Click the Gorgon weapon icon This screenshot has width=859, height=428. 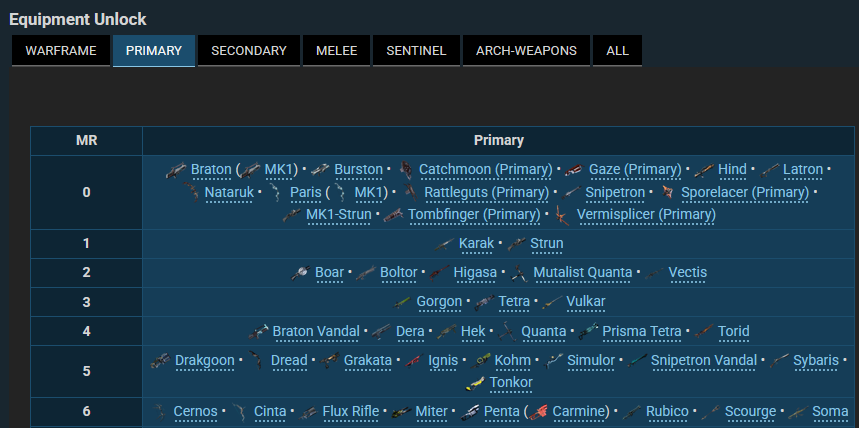[x=403, y=302]
